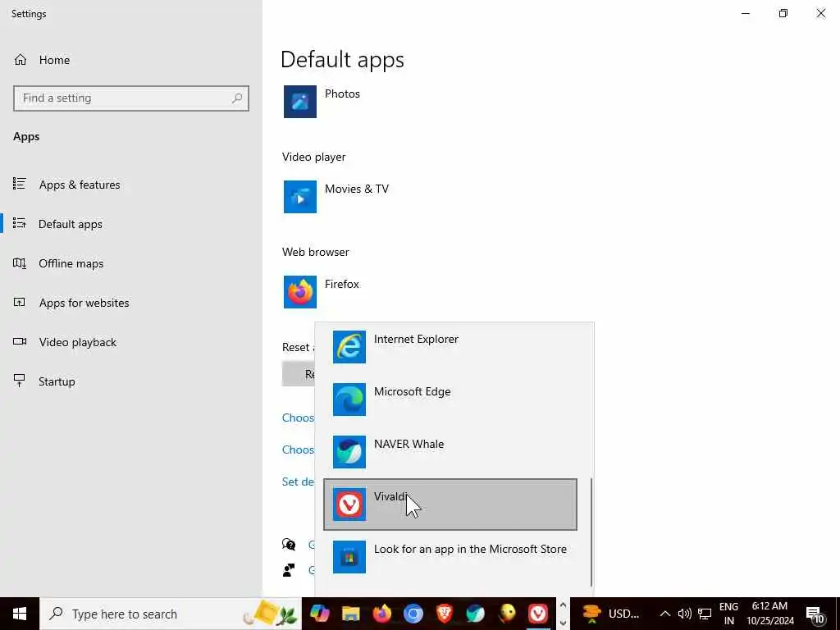Change Firefox web browser default
The image size is (840, 630).
[x=342, y=284]
